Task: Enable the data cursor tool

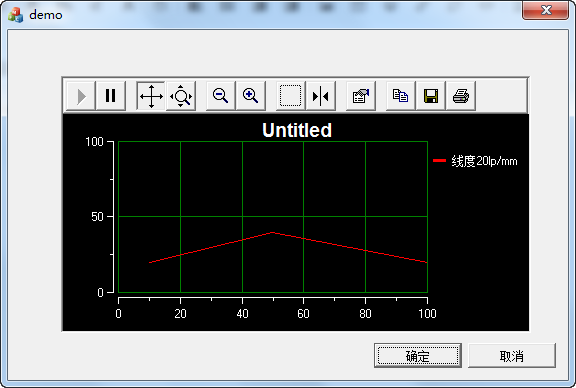Action: coord(321,96)
